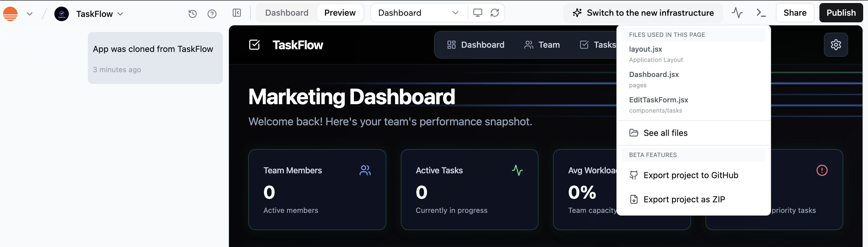Open the version history clock icon
868x247 pixels.
192,14
